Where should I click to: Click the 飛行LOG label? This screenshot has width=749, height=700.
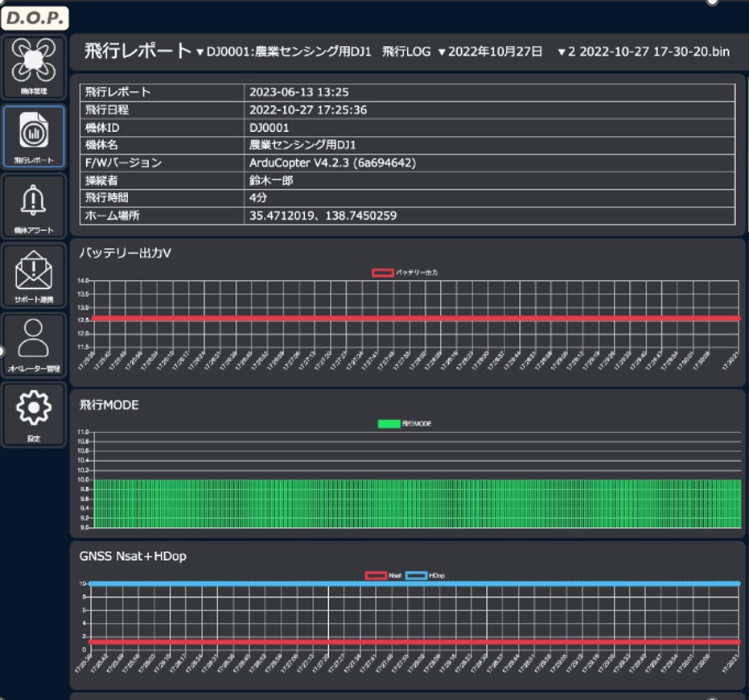(x=406, y=52)
